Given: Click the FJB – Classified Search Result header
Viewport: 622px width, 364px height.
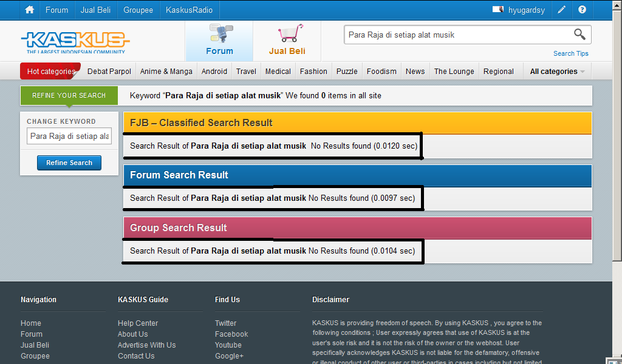Looking at the screenshot, I should (357, 123).
